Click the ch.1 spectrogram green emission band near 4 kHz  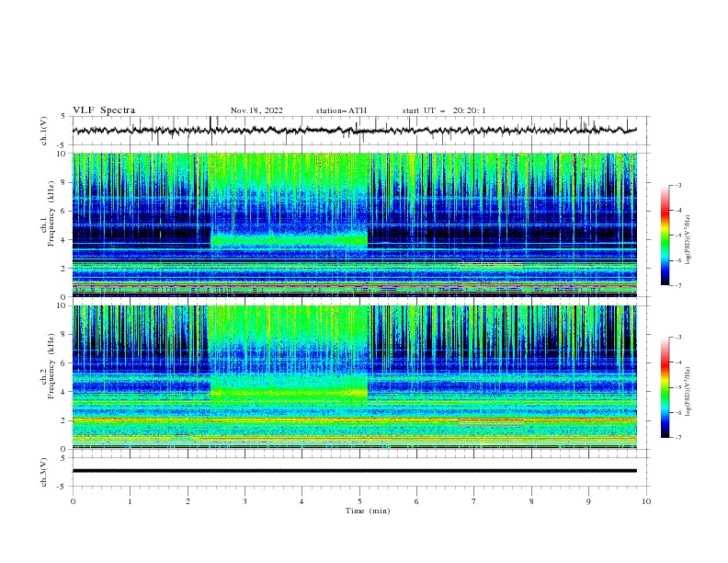[290, 240]
